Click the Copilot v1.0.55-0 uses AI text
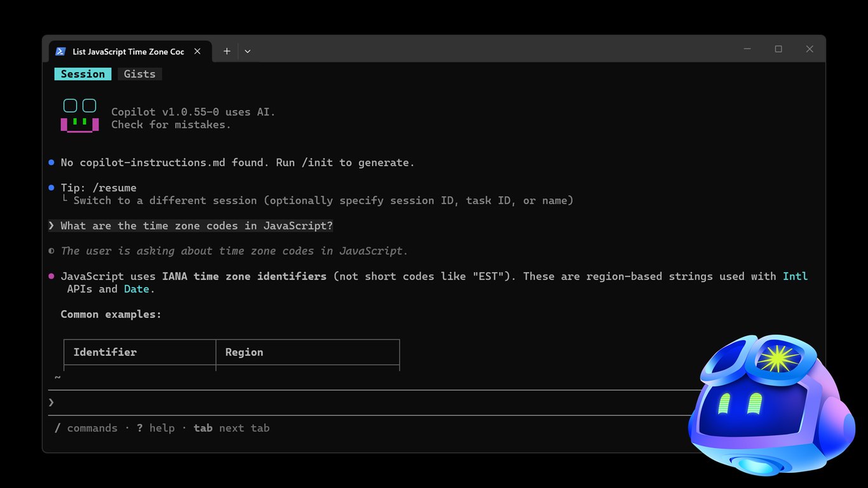 [193, 112]
